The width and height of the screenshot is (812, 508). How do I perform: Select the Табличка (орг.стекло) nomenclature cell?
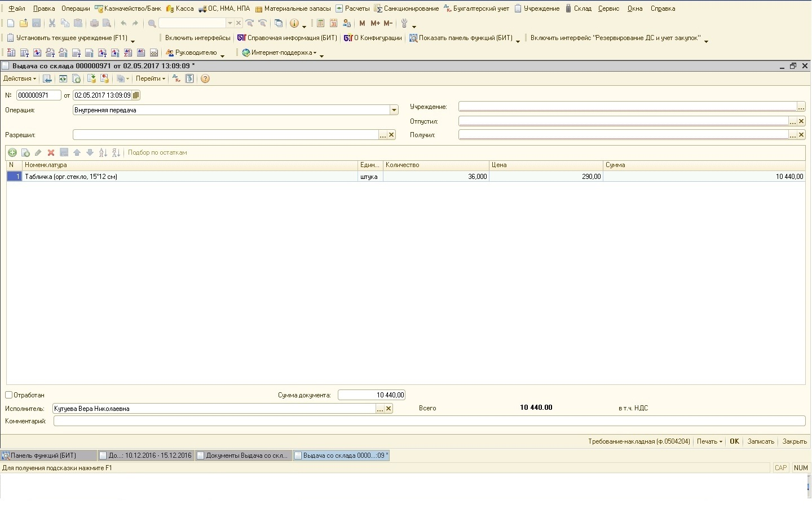(x=190, y=177)
